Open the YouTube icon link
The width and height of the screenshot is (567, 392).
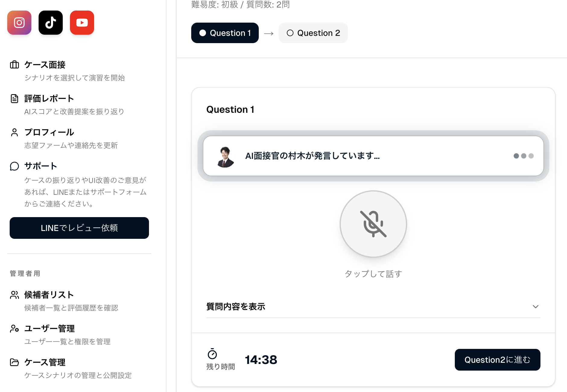tap(82, 23)
